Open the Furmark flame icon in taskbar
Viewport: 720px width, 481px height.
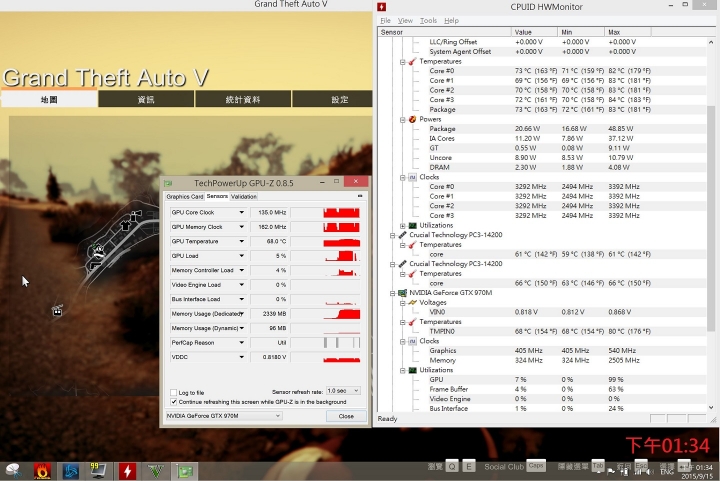pyautogui.click(x=42, y=471)
